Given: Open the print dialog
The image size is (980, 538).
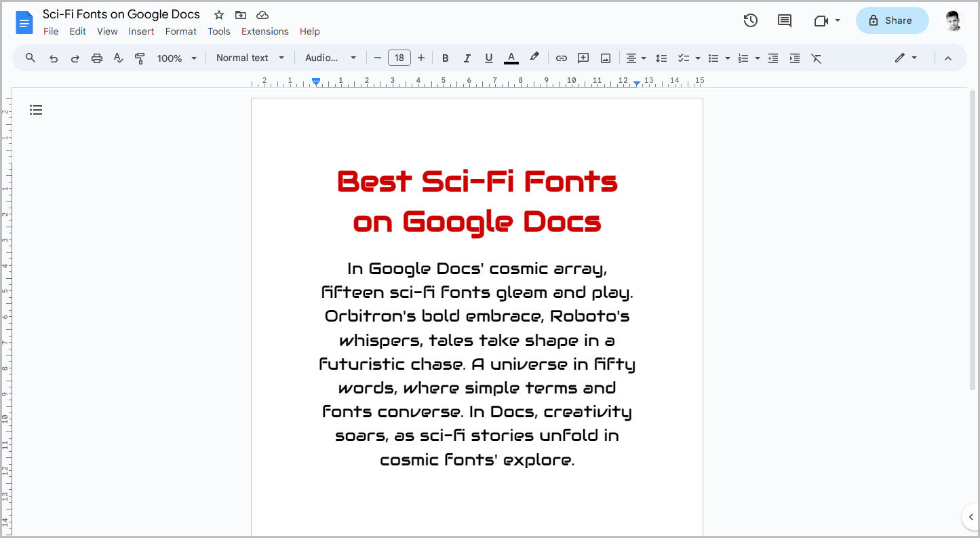Looking at the screenshot, I should [x=96, y=58].
